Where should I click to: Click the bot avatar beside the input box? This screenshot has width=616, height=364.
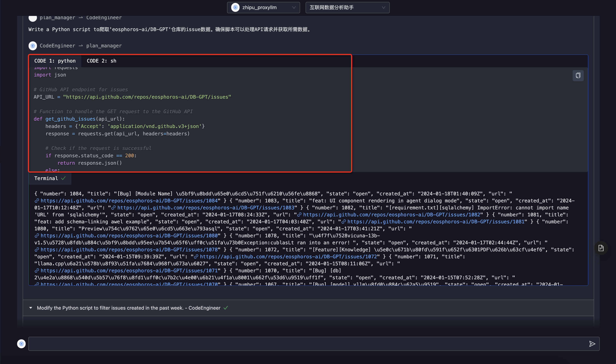point(21,344)
